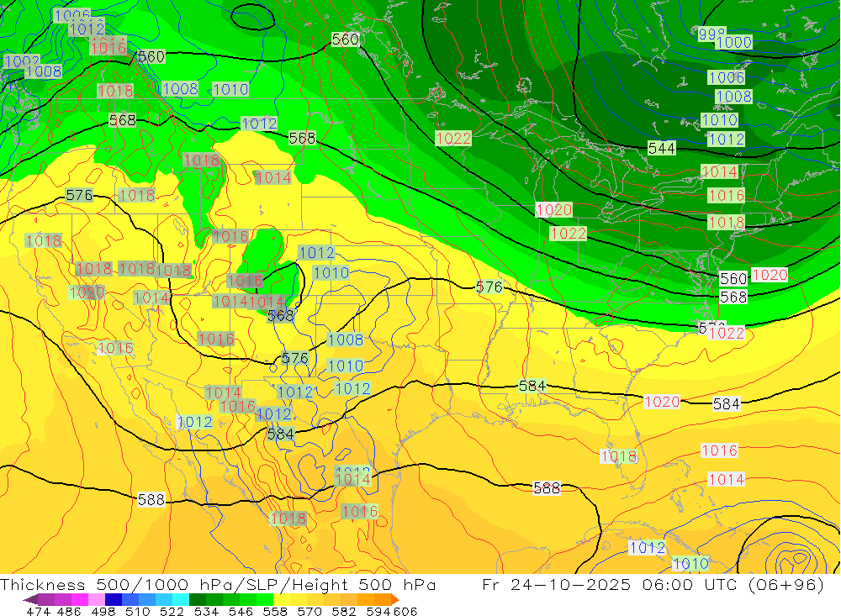Click the legend value 582
The width and height of the screenshot is (841, 616).
[344, 611]
